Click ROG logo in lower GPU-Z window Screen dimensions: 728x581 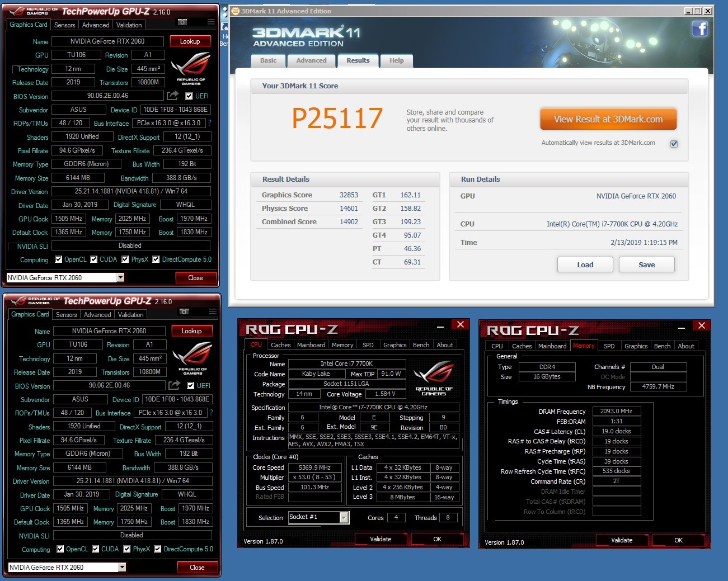tap(192, 358)
